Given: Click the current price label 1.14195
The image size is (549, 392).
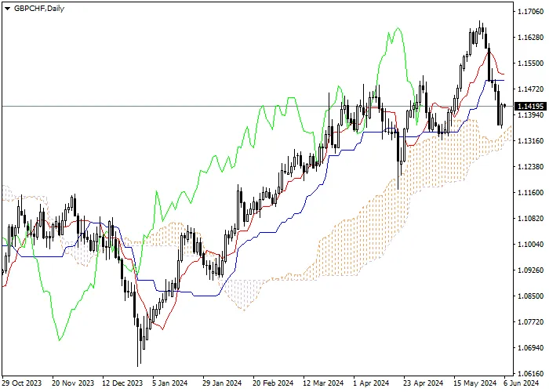Looking at the screenshot, I should click(530, 106).
